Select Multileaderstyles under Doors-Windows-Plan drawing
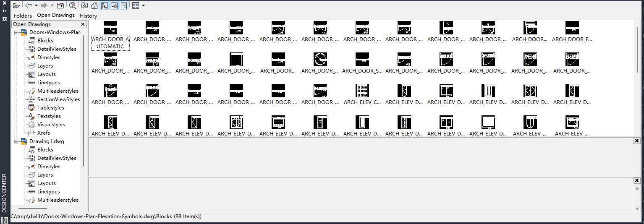The height and width of the screenshot is (224, 644). [58, 91]
